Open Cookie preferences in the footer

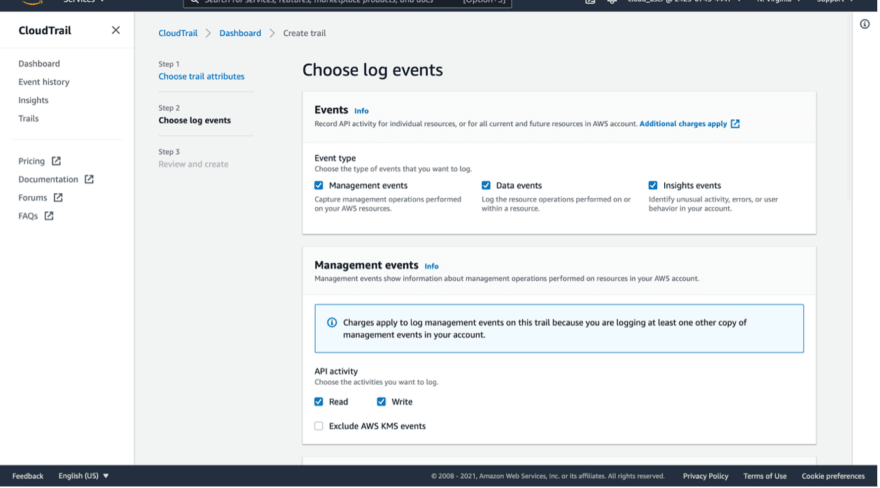pyautogui.click(x=833, y=476)
